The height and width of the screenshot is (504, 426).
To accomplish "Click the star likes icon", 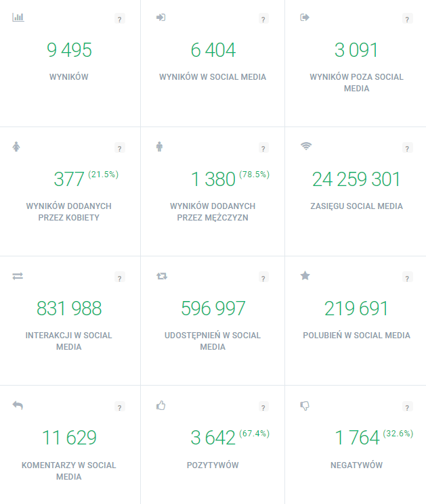I will (x=305, y=276).
